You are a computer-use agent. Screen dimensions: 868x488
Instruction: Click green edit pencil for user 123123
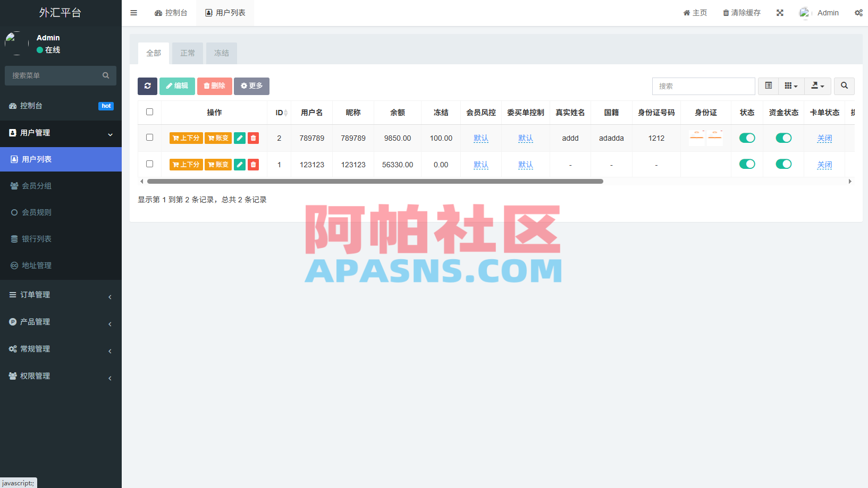pyautogui.click(x=240, y=165)
